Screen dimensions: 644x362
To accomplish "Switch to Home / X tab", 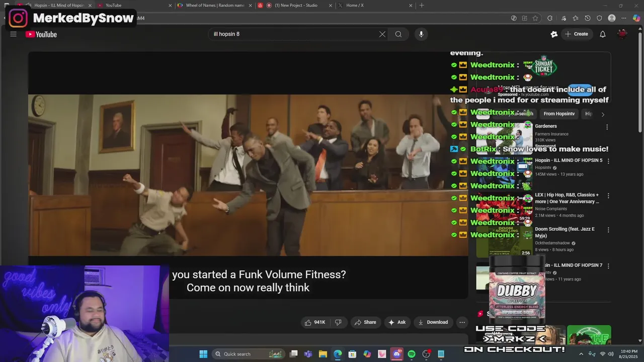I will (x=375, y=6).
